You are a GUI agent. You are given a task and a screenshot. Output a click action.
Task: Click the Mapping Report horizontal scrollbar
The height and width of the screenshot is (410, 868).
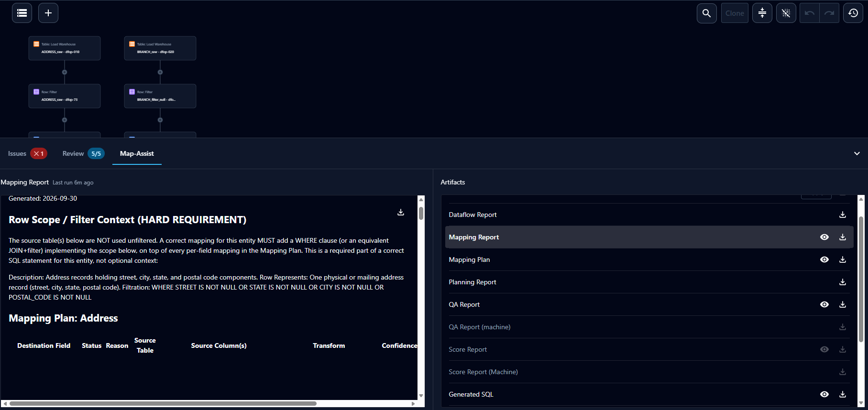click(x=163, y=403)
